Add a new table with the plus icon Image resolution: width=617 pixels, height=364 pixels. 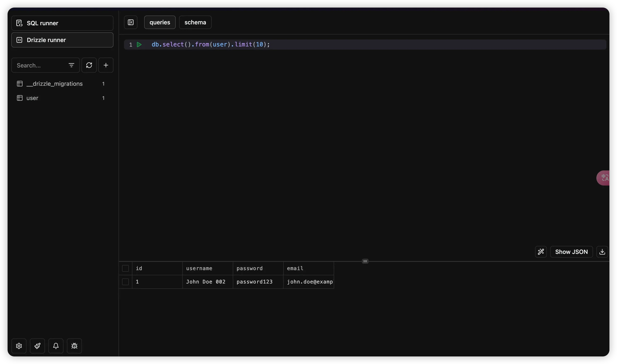(106, 65)
